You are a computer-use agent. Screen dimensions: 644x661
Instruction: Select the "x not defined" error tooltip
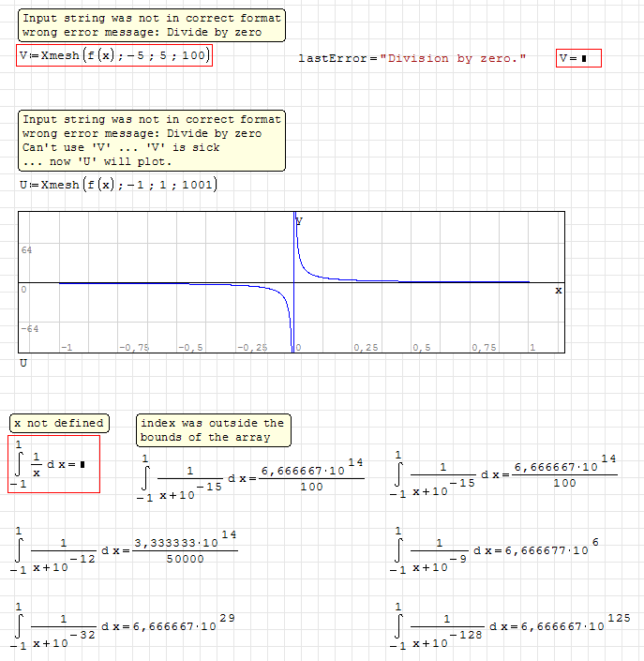tap(59, 424)
